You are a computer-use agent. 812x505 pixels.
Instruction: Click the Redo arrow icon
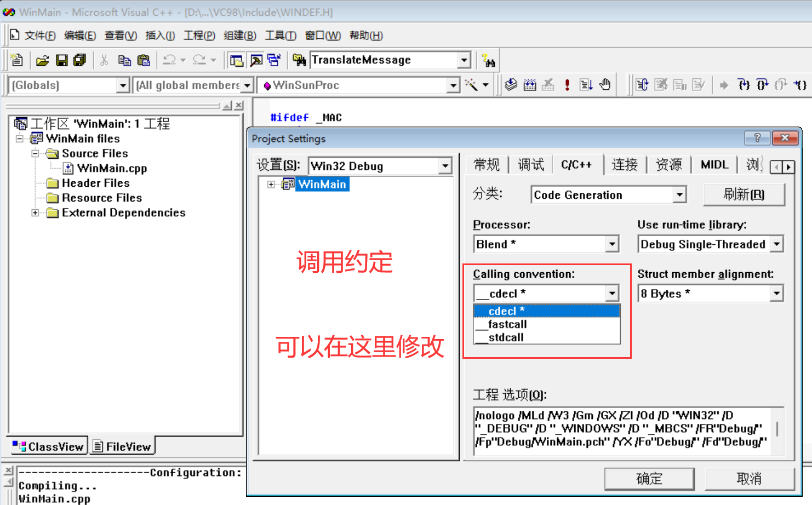click(x=199, y=60)
